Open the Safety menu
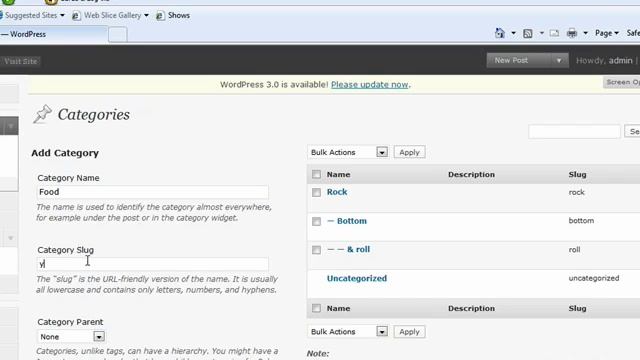Image resolution: width=640 pixels, height=360 pixels. [633, 33]
